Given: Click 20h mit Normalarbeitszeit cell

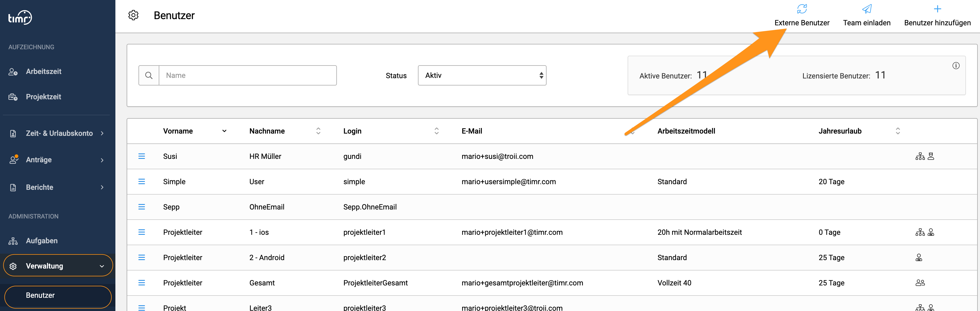Looking at the screenshot, I should pos(700,232).
